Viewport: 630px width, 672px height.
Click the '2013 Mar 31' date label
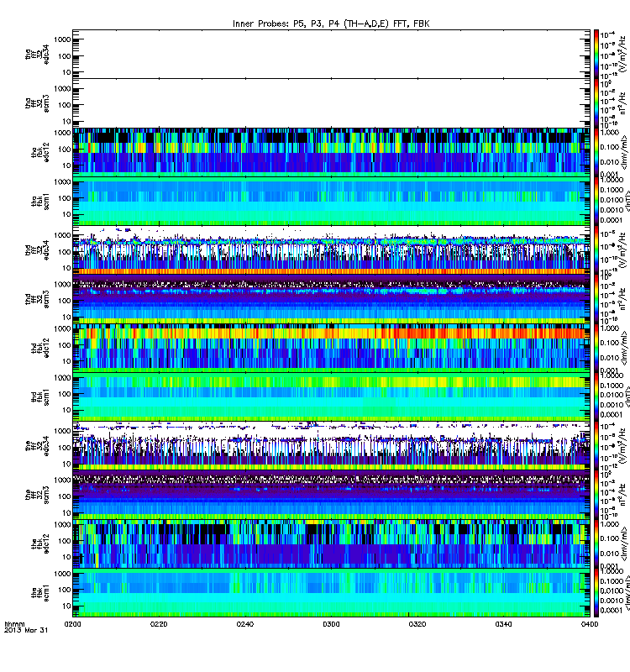(26, 631)
